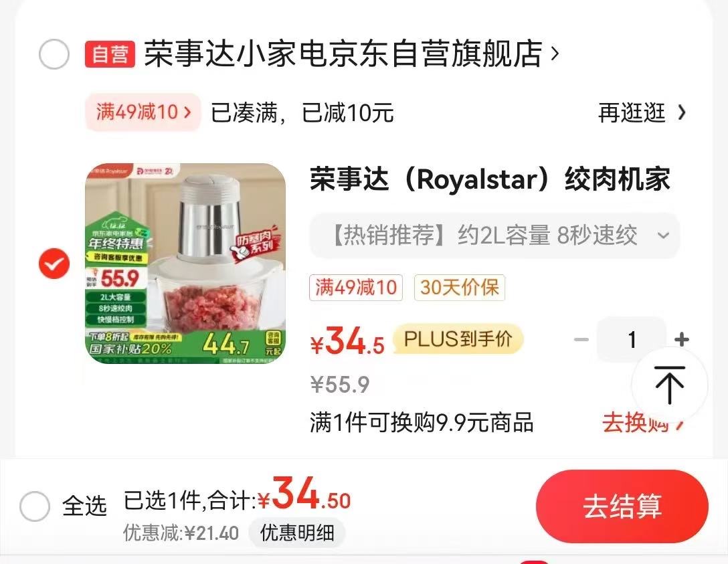
Task: Open 再逛逛 to browse more
Action: (x=642, y=112)
